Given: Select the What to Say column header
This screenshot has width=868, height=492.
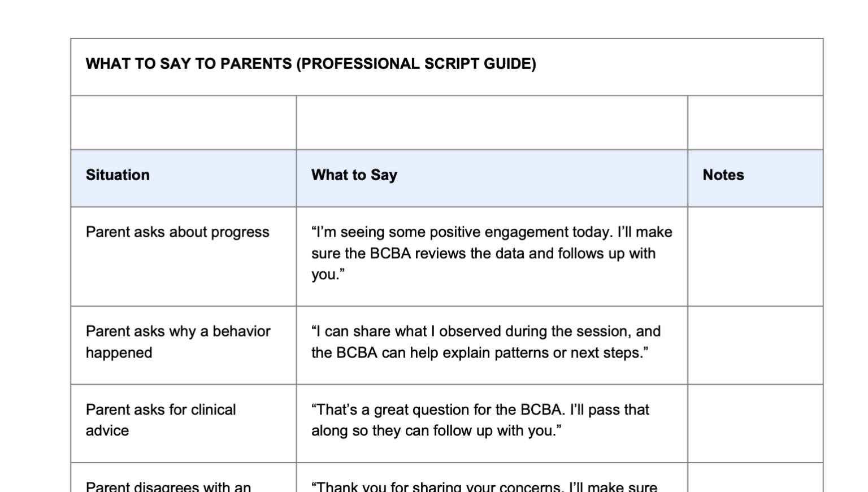Looking at the screenshot, I should 354,175.
